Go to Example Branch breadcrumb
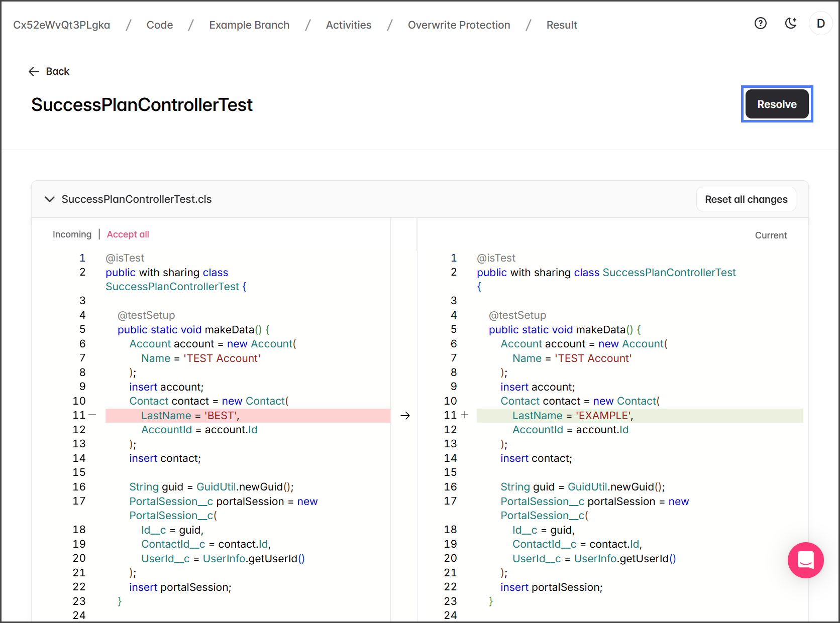 (249, 25)
